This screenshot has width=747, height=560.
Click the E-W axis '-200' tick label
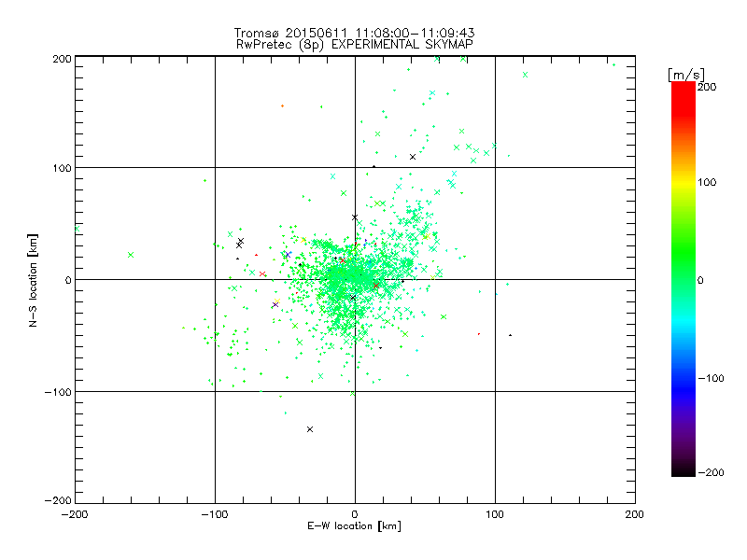[75, 514]
